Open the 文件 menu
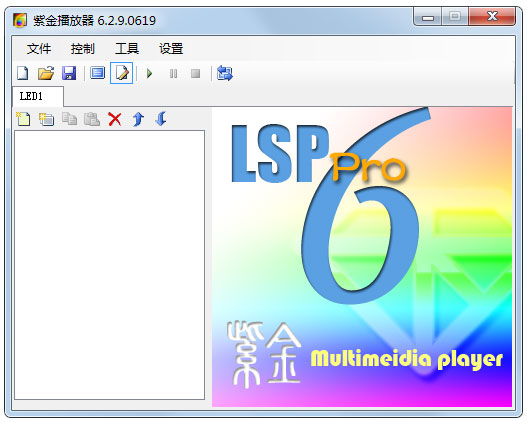The image size is (527, 422). (x=39, y=49)
